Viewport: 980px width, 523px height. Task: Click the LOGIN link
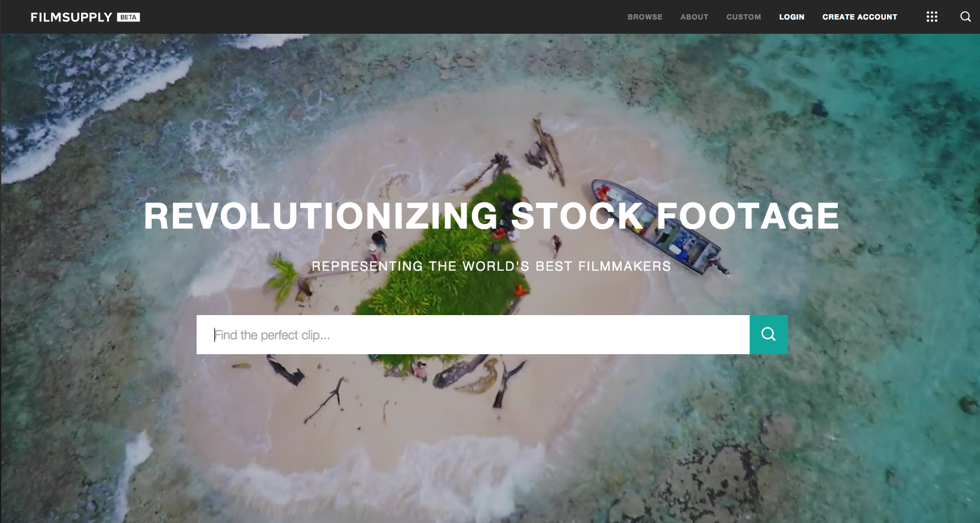792,17
